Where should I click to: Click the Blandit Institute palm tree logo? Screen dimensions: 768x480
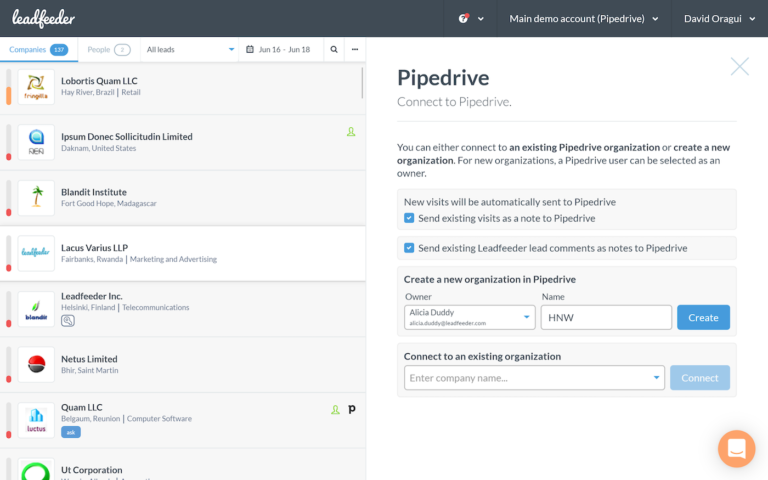click(x=36, y=198)
